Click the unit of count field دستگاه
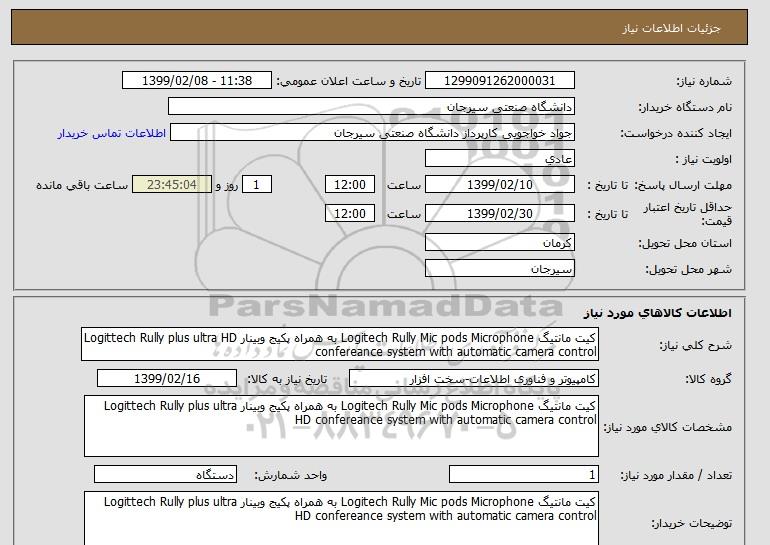The image size is (770, 545). 165,474
